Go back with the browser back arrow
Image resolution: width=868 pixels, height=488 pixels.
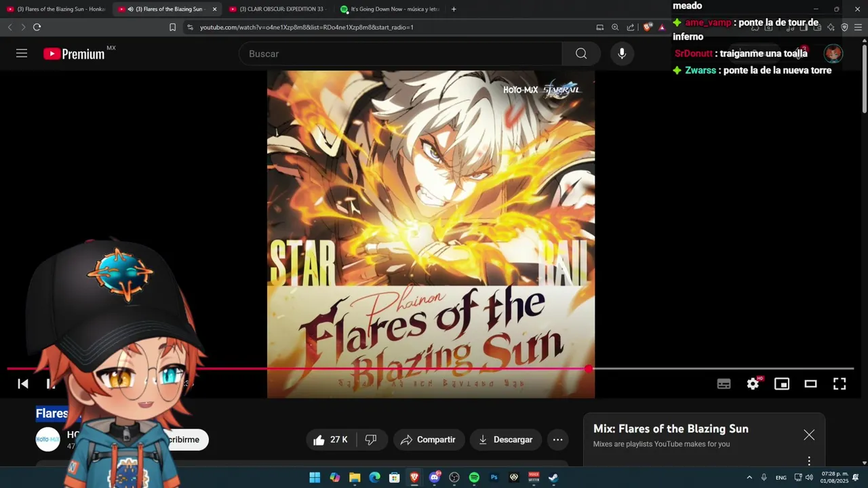tap(9, 27)
